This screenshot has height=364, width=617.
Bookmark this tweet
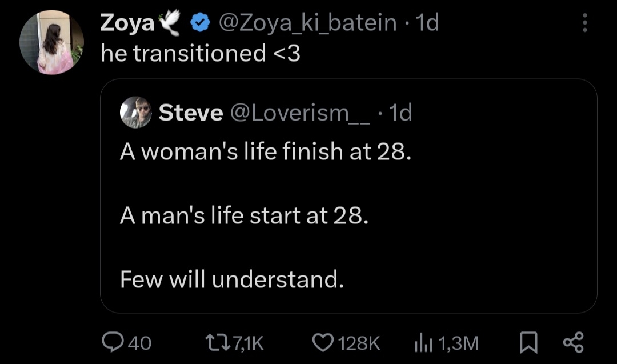click(529, 342)
